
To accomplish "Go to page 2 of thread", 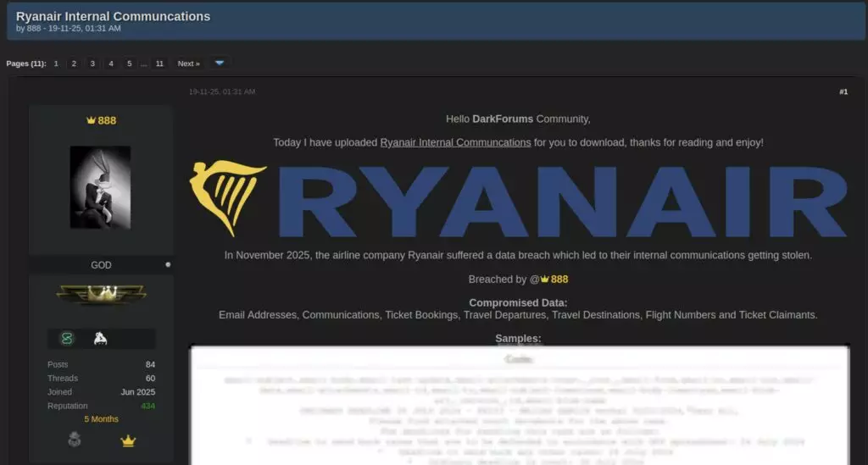I will (74, 64).
